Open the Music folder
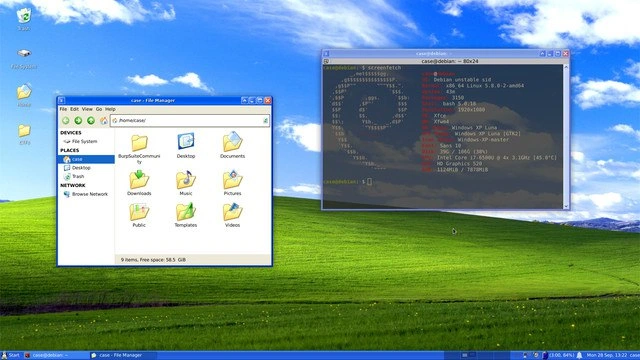The height and width of the screenshot is (360, 640). click(x=186, y=183)
